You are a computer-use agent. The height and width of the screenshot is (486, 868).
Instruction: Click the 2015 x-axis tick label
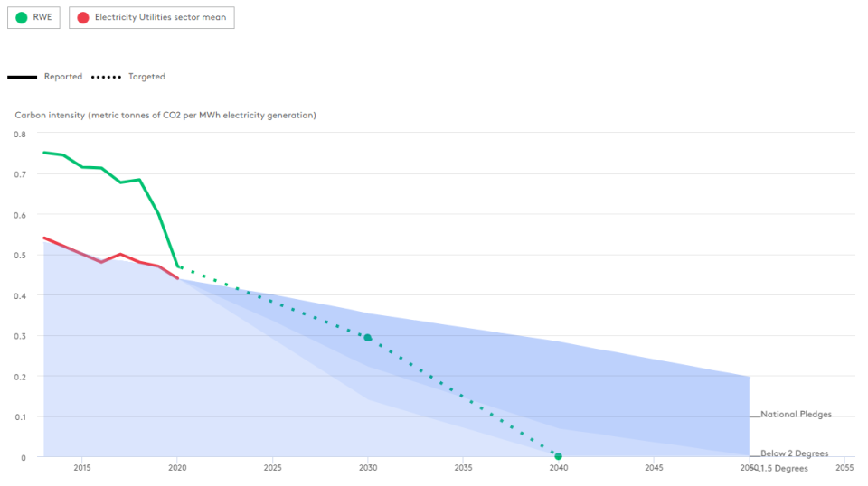point(81,468)
